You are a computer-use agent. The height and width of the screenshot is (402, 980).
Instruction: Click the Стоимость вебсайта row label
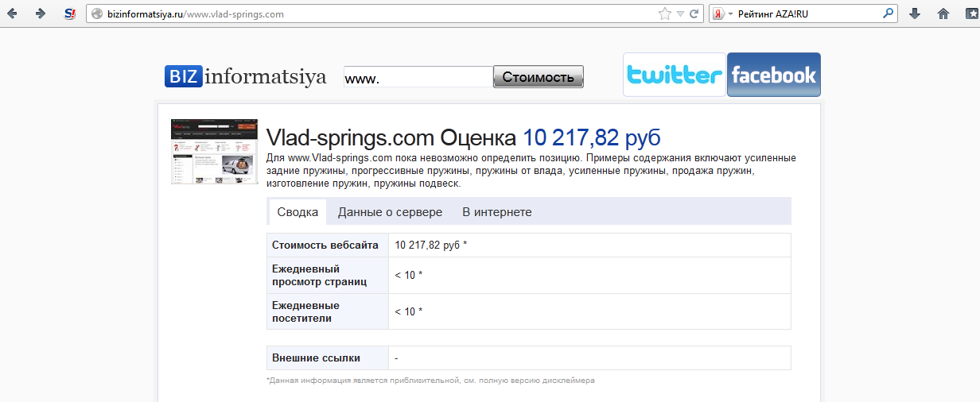point(325,245)
